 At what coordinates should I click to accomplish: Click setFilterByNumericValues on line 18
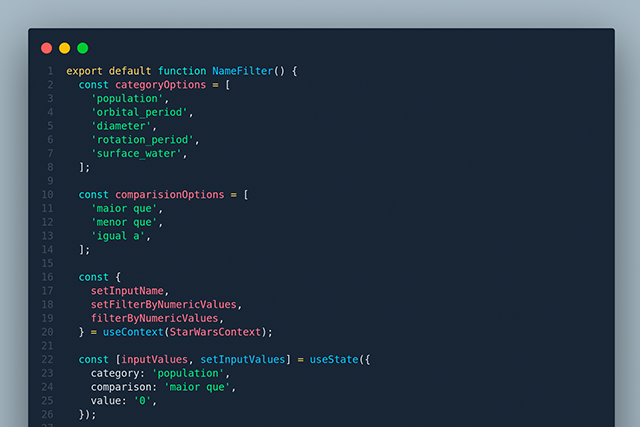(x=163, y=305)
